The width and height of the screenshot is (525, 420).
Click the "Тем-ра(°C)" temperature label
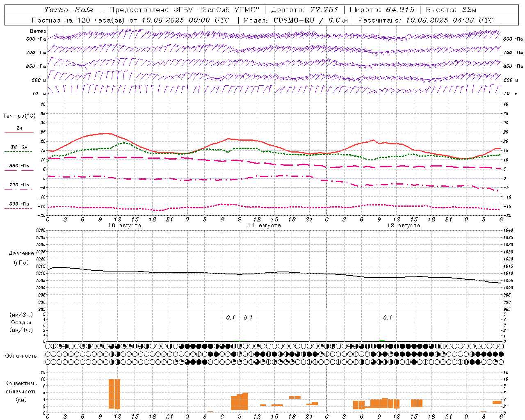click(19, 116)
